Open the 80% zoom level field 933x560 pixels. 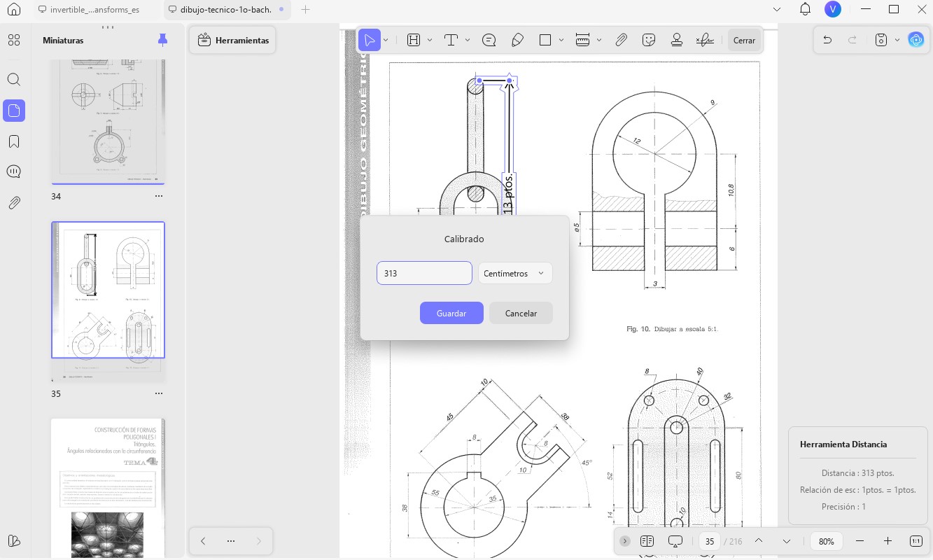(827, 541)
